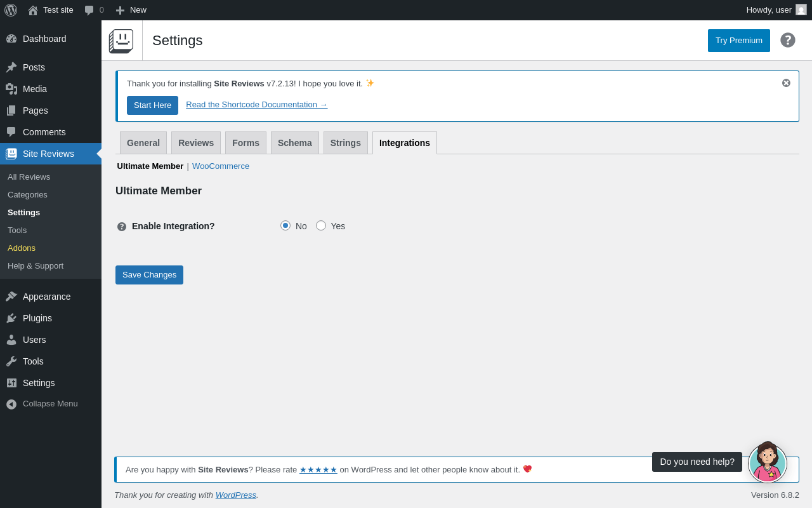The image size is (812, 508).
Task: Open the Forms tab
Action: [246, 143]
